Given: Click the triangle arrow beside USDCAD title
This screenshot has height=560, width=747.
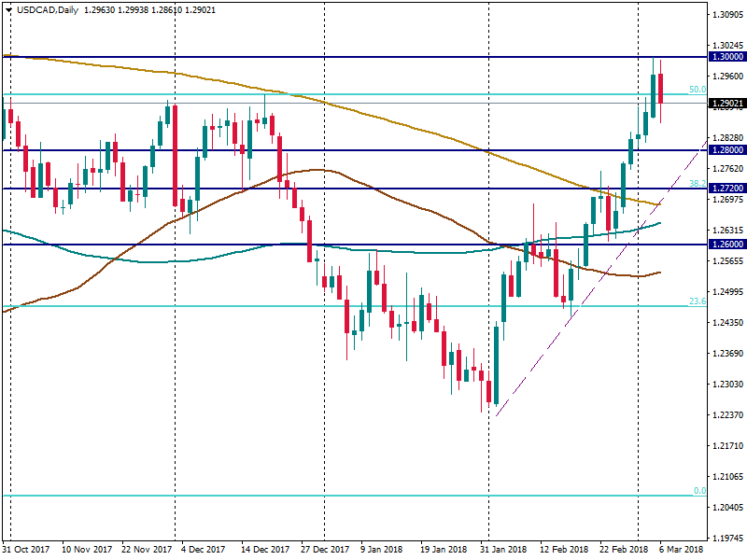Looking at the screenshot, I should point(8,9).
